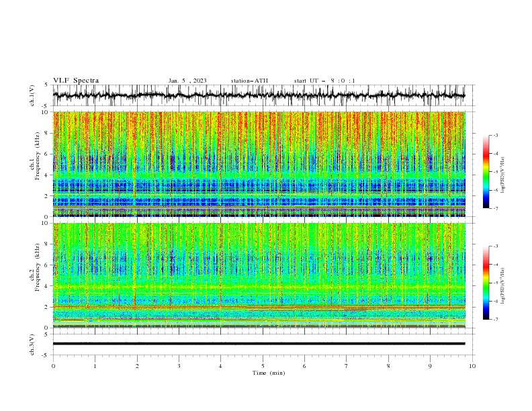Image resolution: width=532 pixels, height=411 pixels.
Task: Click the date text "Jan. 5, 2023"
Action: [187, 81]
